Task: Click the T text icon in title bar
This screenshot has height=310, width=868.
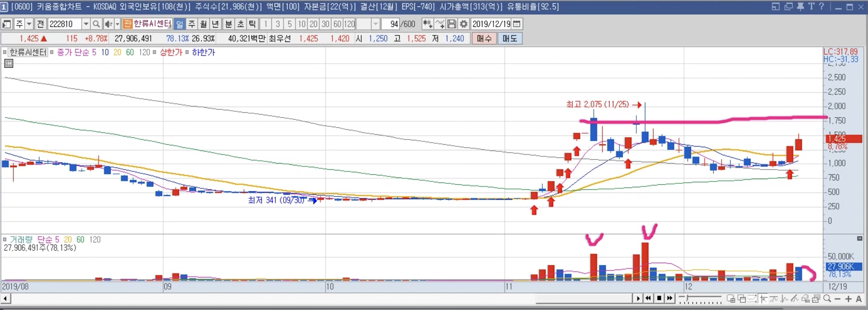Action: click(x=811, y=6)
